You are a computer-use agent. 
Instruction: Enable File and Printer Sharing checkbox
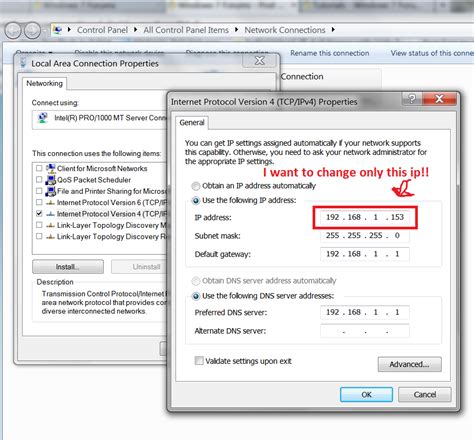click(x=39, y=191)
